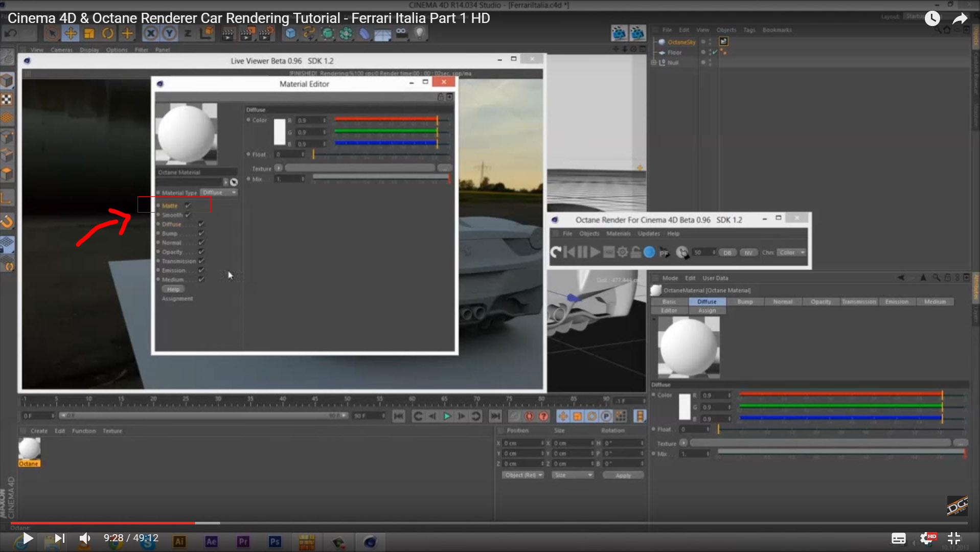The image size is (980, 552).
Task: Click the Octane render settings gear icon
Action: pyautogui.click(x=622, y=252)
